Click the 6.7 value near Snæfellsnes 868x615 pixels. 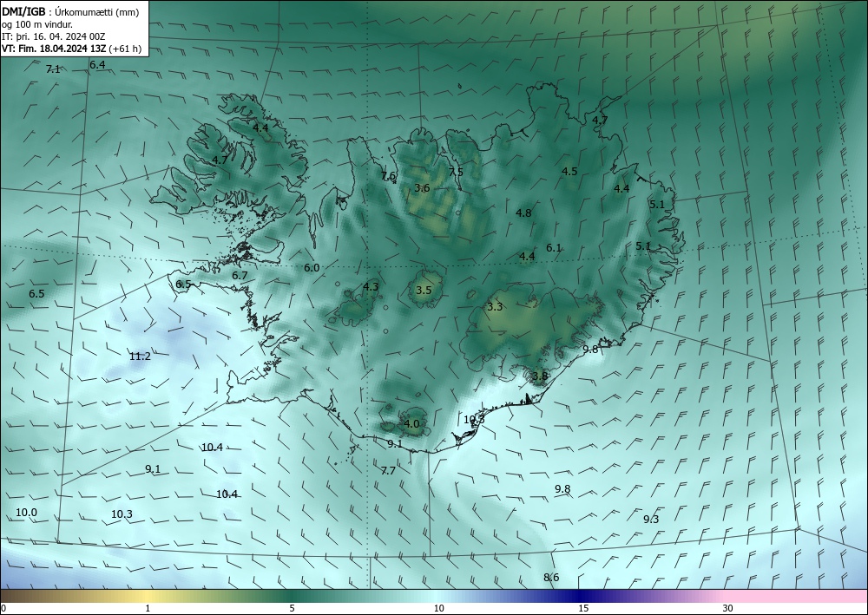pyautogui.click(x=240, y=276)
